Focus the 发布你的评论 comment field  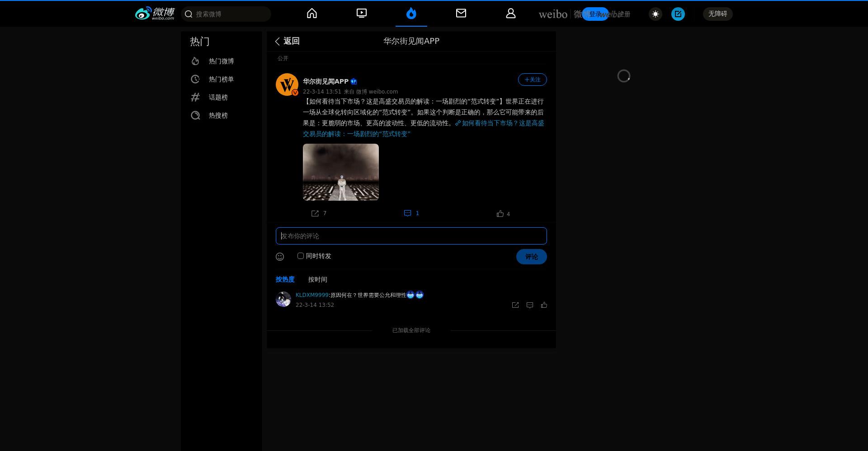pos(411,236)
